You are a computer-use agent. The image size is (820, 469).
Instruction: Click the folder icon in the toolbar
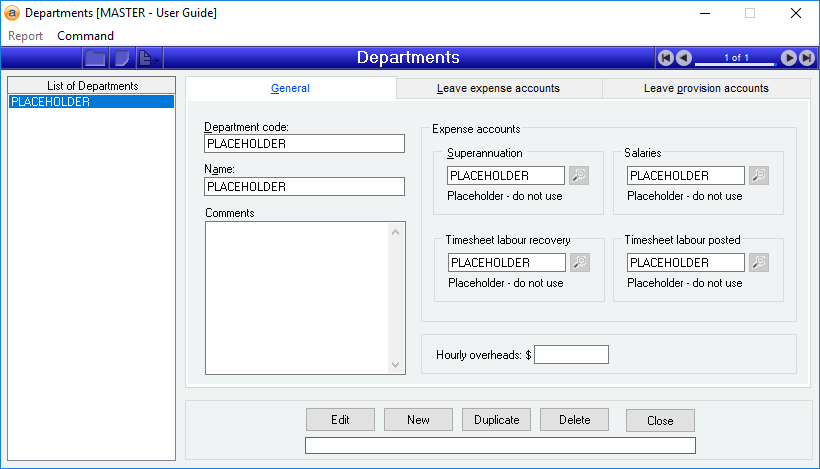coord(95,58)
